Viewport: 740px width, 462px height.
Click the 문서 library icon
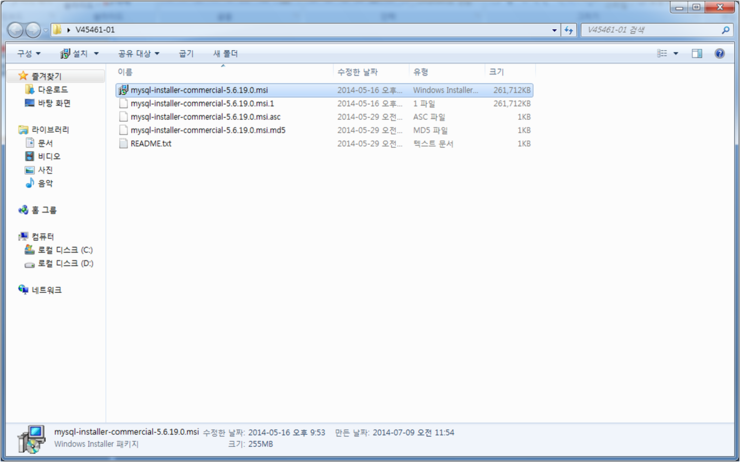click(30, 143)
